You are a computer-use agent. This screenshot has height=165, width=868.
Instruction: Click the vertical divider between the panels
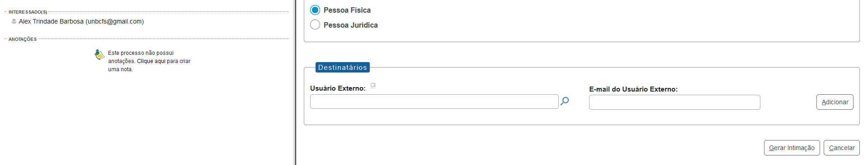click(x=296, y=82)
